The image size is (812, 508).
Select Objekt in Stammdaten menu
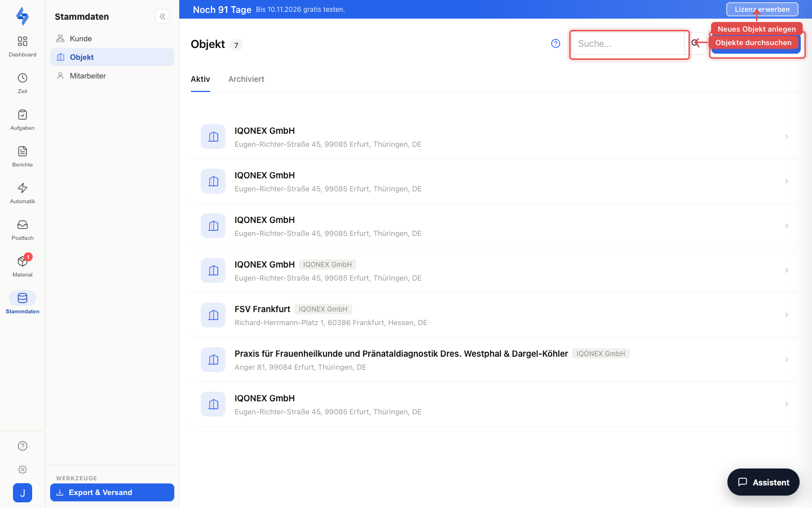pyautogui.click(x=112, y=57)
